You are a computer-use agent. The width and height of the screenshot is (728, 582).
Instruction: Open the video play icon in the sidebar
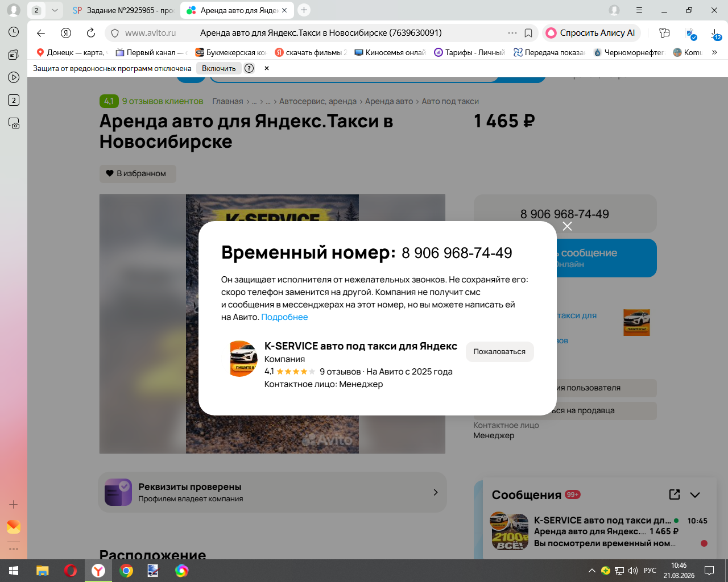tap(14, 77)
